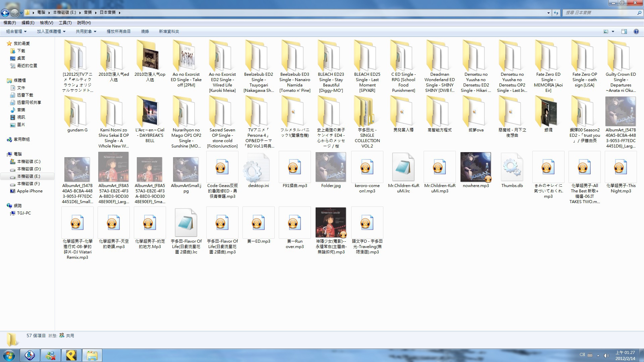The image size is (644, 362).
Task: Open the 檔案(F) menu
Action: pos(10,23)
